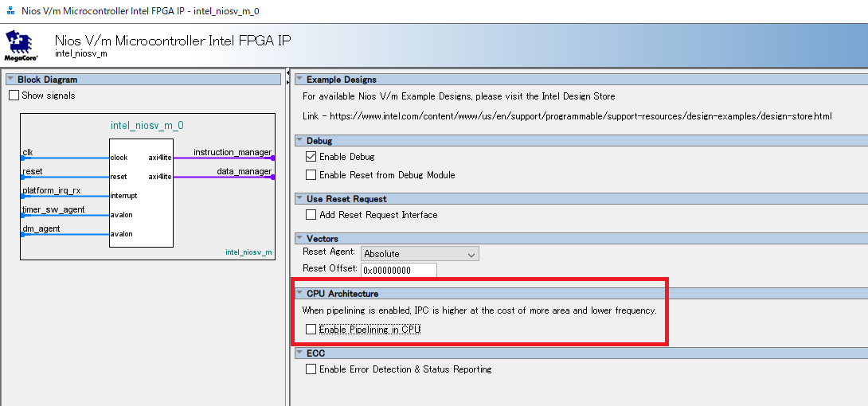Uncheck the Enable Debug checkbox
Image resolution: width=868 pixels, height=406 pixels.
pyautogui.click(x=311, y=157)
